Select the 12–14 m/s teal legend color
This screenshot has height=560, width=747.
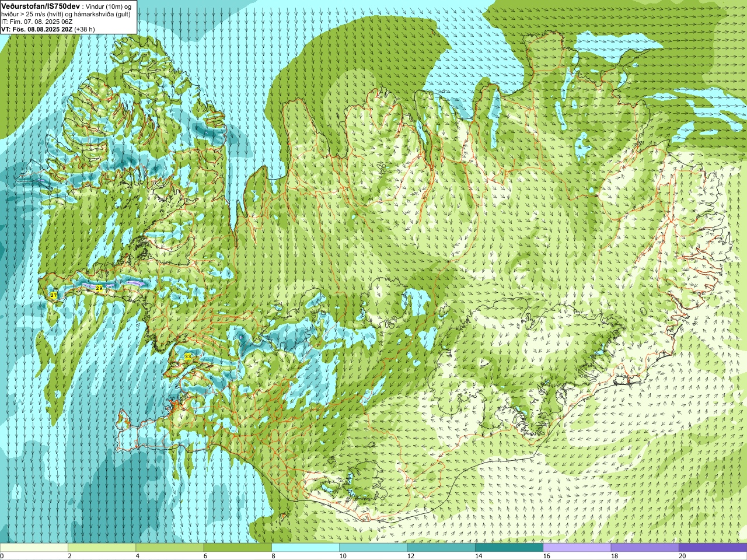click(x=441, y=548)
